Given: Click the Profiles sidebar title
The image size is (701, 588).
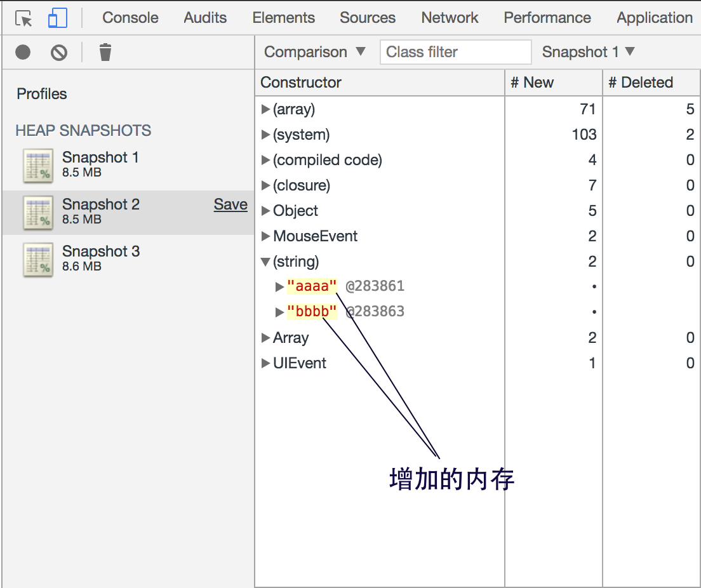Looking at the screenshot, I should 41,94.
